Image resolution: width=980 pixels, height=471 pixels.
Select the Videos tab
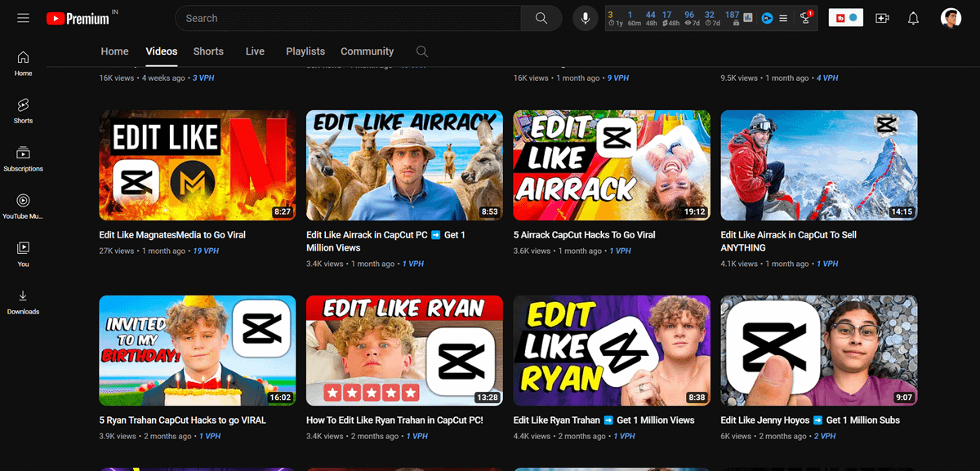tap(162, 51)
